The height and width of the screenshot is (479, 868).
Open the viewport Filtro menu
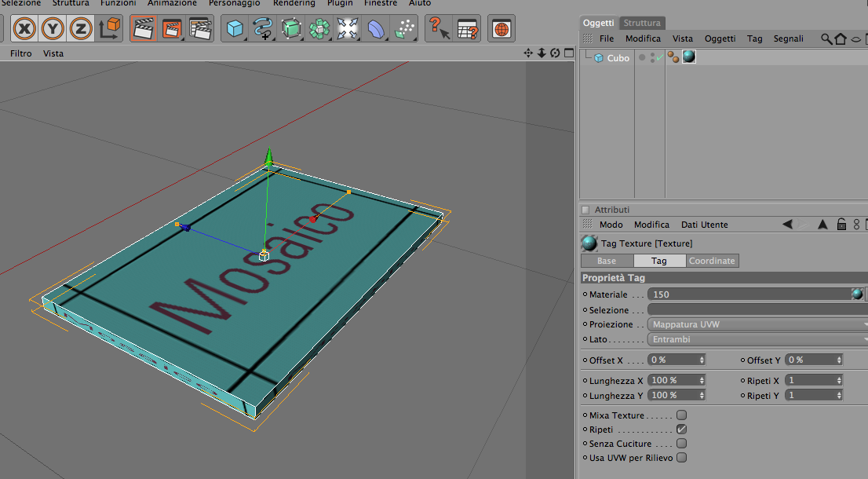point(21,53)
